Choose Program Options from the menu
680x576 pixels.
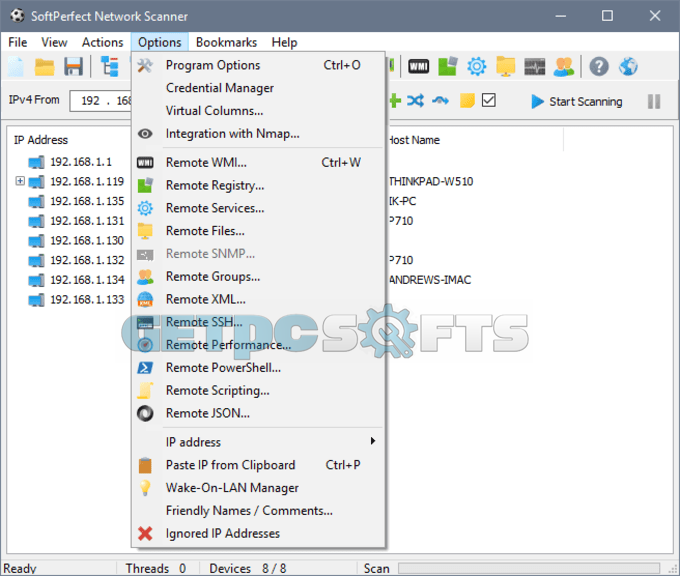[x=258, y=65]
